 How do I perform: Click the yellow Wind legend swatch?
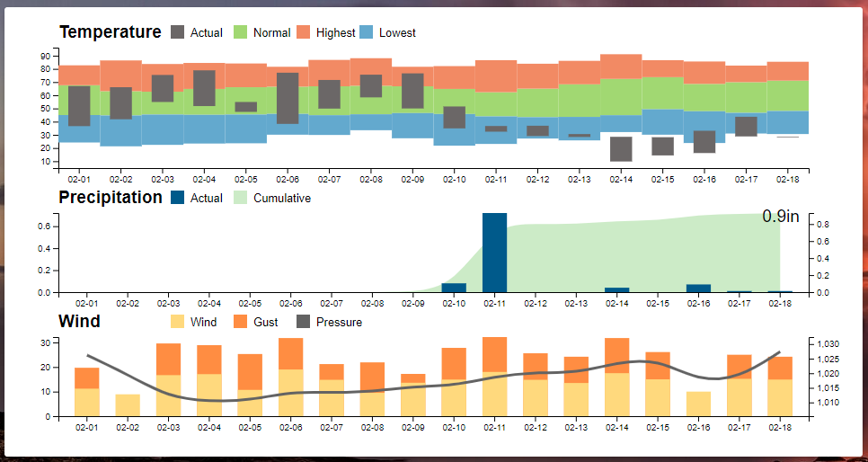[178, 322]
